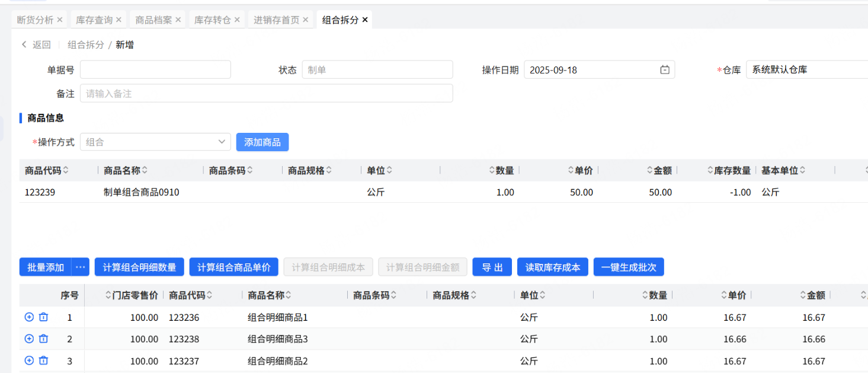
Task: Click the 组合明细商品2 name cell
Action: tap(278, 361)
